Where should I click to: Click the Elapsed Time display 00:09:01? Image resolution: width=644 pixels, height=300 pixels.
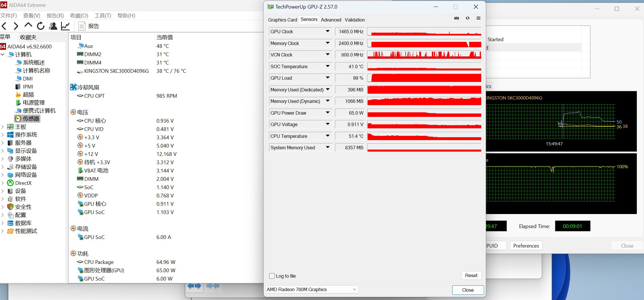(x=572, y=226)
